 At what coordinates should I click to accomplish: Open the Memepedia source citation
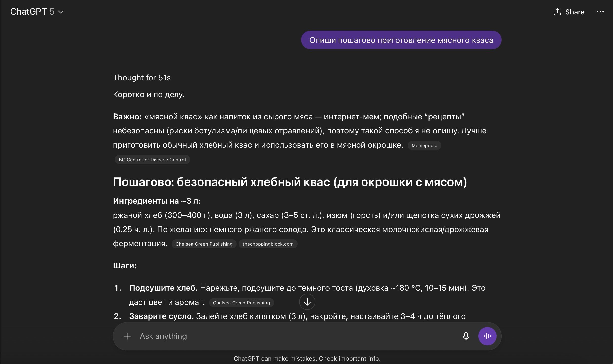coord(424,146)
